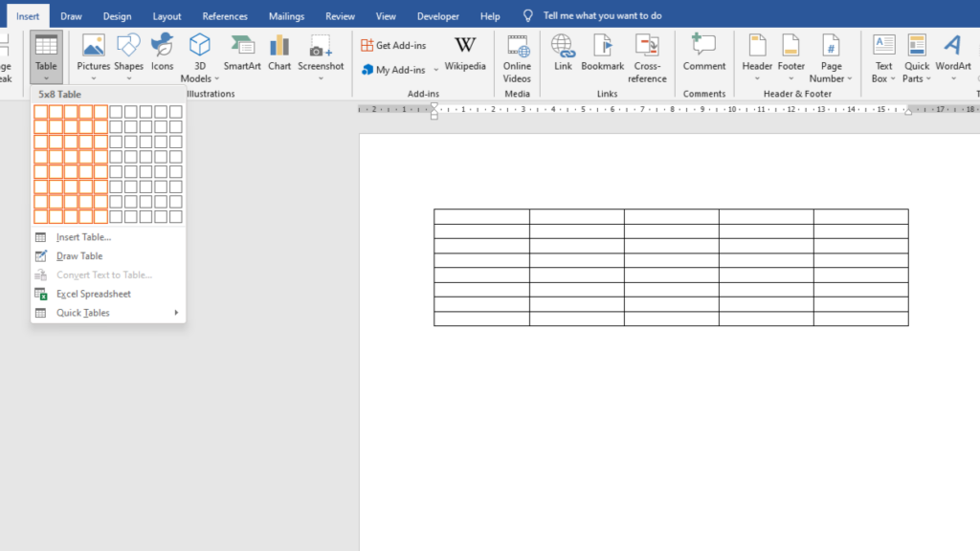Open the Developer tab
Image resolution: width=980 pixels, height=551 pixels.
click(x=438, y=16)
